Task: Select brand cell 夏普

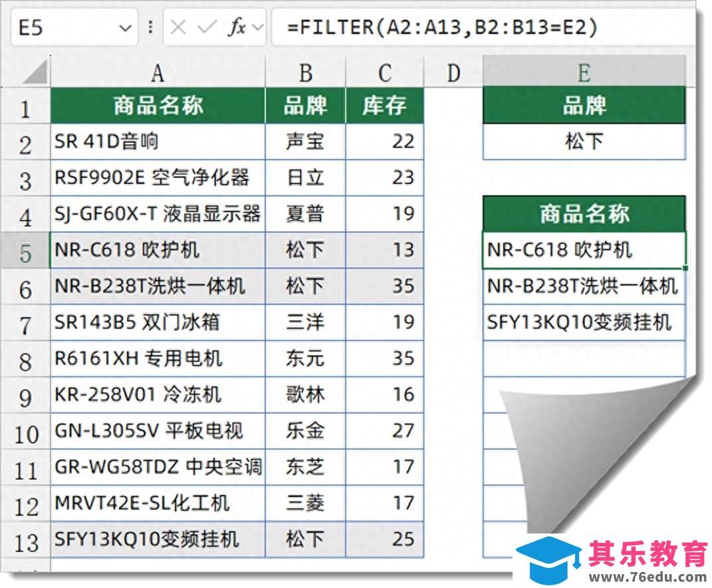Action: coord(305,214)
